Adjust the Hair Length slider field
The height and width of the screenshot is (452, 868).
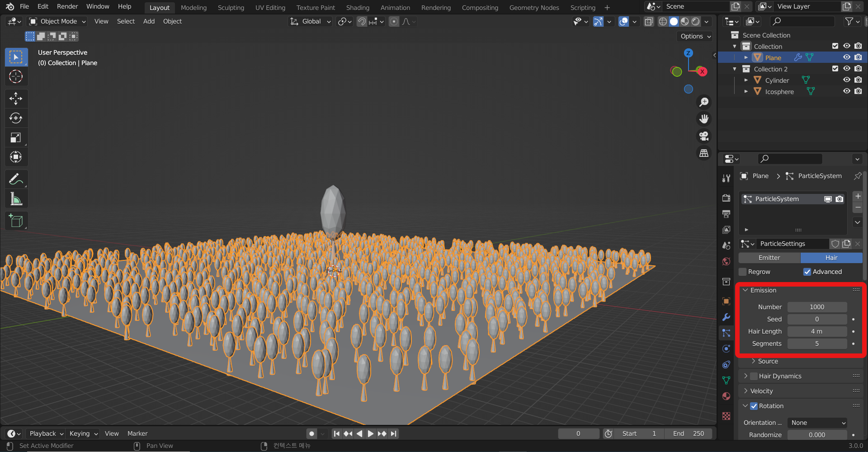coord(817,331)
